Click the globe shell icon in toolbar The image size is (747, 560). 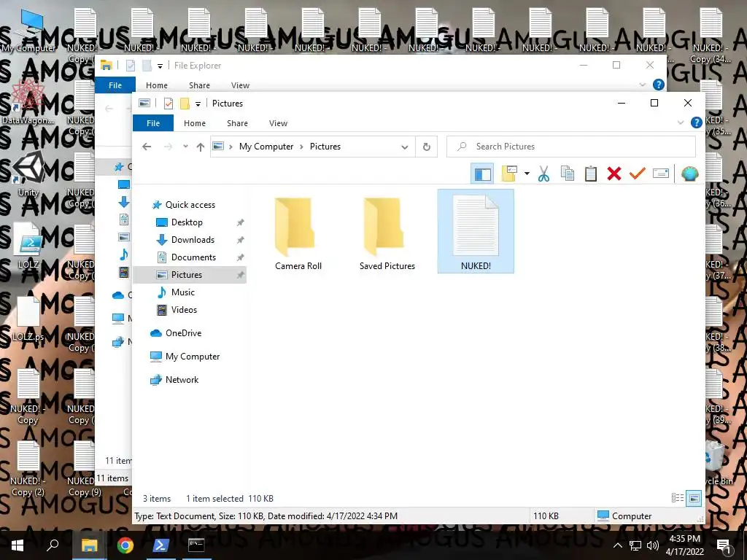pos(689,174)
